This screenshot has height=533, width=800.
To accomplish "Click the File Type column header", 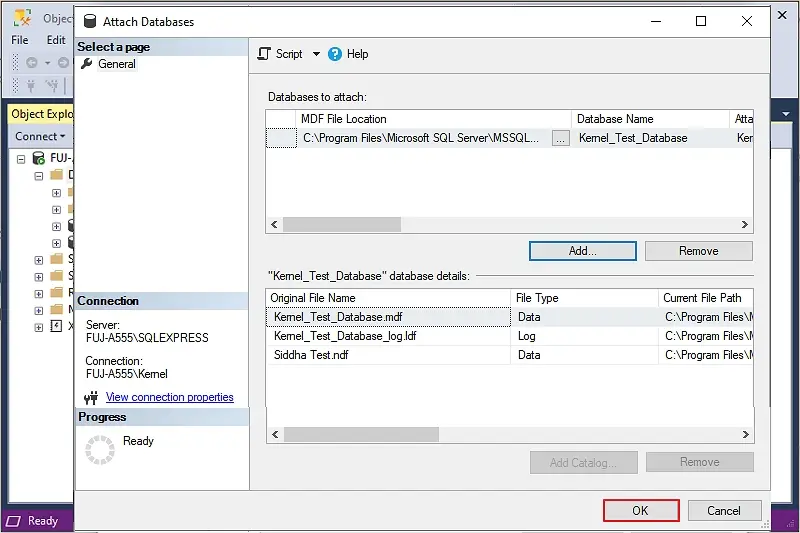I will pos(584,298).
